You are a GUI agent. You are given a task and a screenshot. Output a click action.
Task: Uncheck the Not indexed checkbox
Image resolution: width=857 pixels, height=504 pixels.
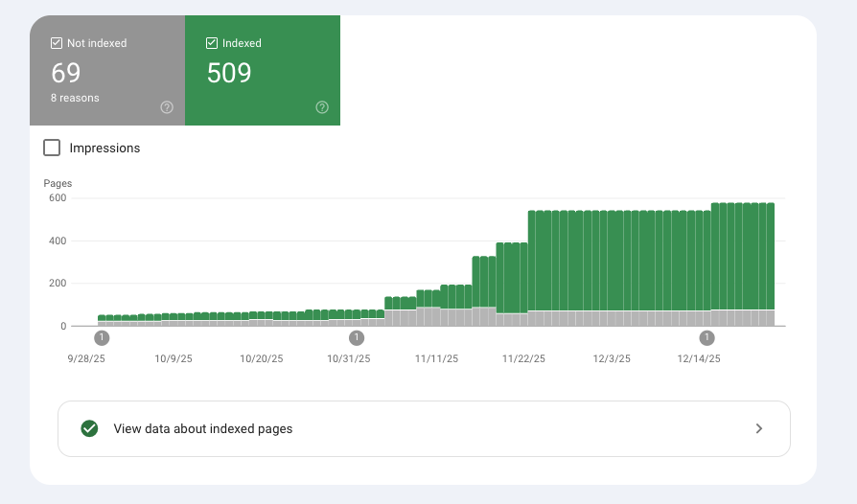57,43
